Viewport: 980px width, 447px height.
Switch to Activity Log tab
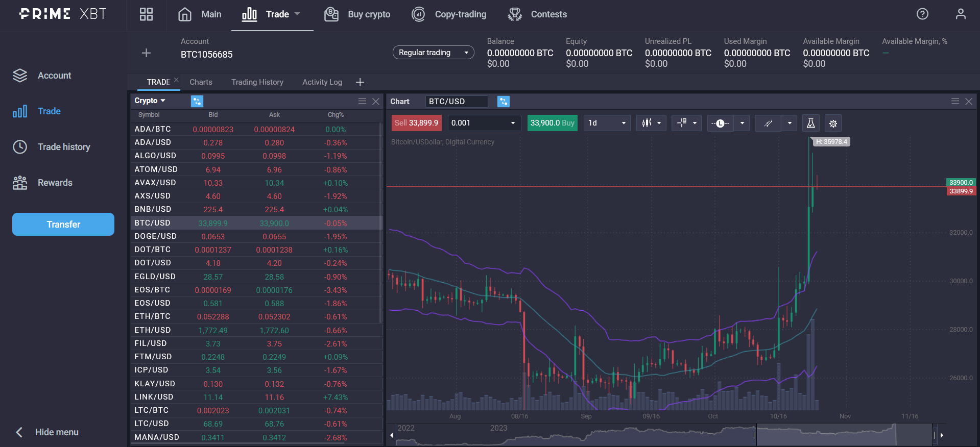point(322,82)
